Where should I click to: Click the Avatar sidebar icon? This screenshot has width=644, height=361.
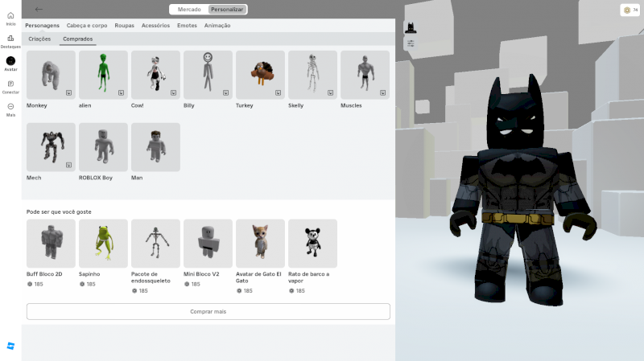click(10, 62)
